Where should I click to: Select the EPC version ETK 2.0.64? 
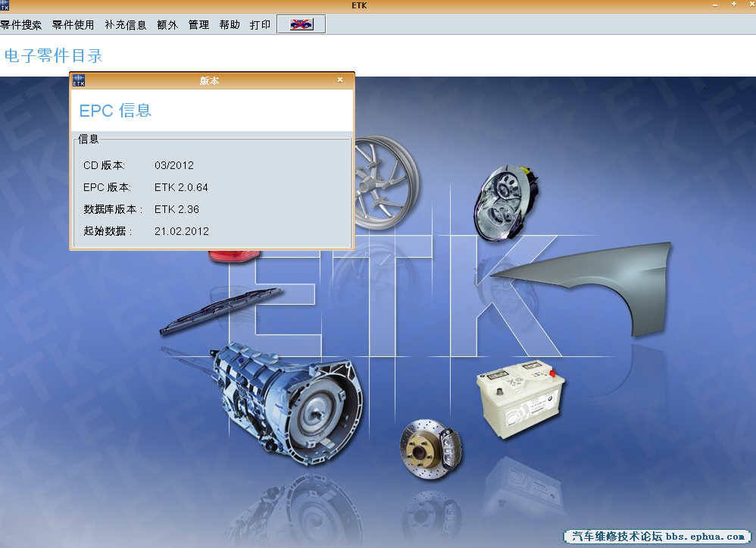(181, 187)
